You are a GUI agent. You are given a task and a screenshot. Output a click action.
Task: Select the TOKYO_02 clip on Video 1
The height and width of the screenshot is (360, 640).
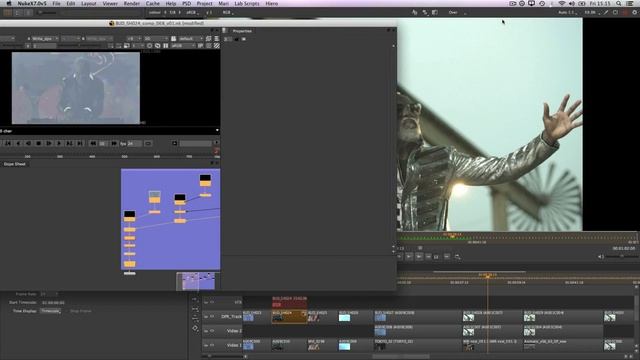tap(418, 345)
